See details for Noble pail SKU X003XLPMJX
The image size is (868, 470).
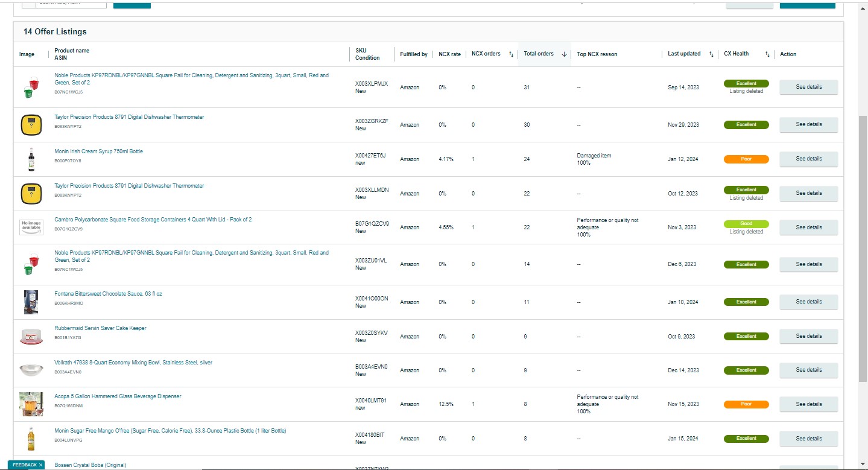809,87
